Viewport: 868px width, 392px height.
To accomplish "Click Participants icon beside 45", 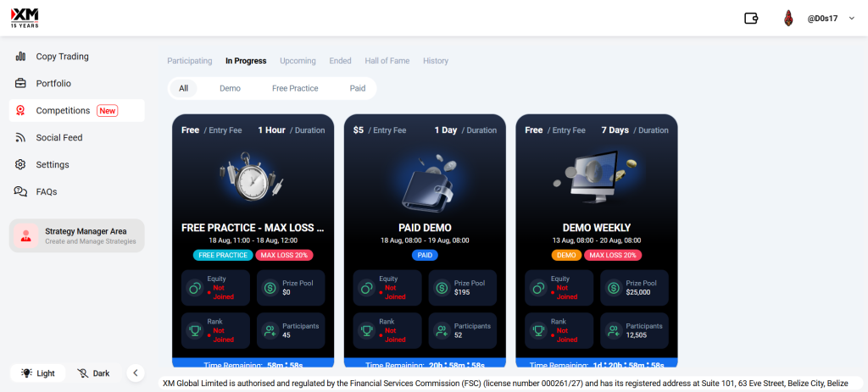I will pyautogui.click(x=270, y=331).
